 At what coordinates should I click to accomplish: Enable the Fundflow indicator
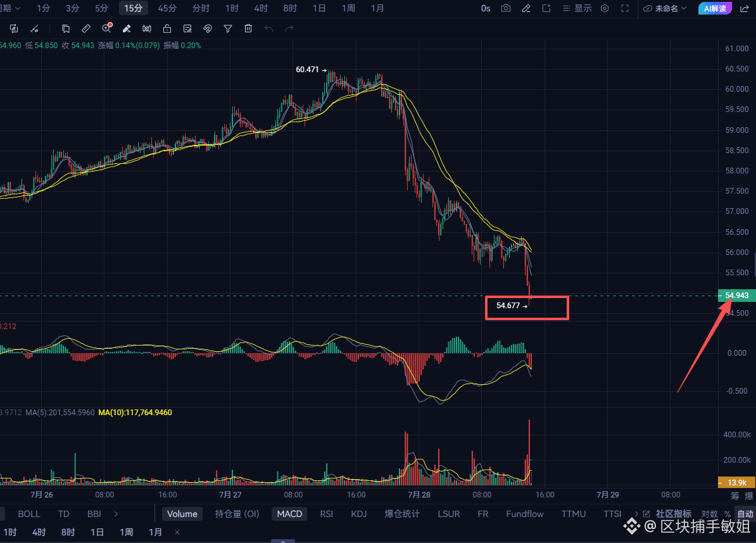pos(524,514)
